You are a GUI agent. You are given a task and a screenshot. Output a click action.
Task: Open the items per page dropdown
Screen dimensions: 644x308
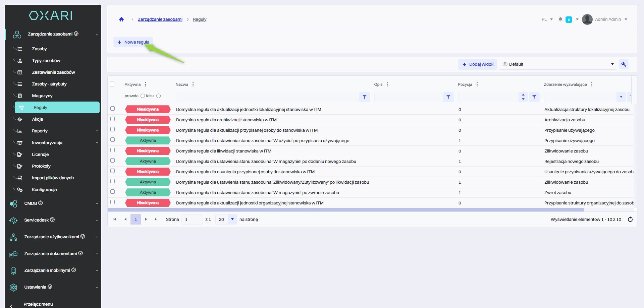tap(232, 220)
